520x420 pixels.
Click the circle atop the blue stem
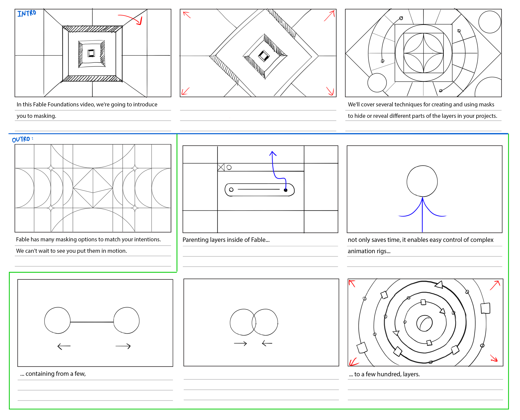[422, 181]
